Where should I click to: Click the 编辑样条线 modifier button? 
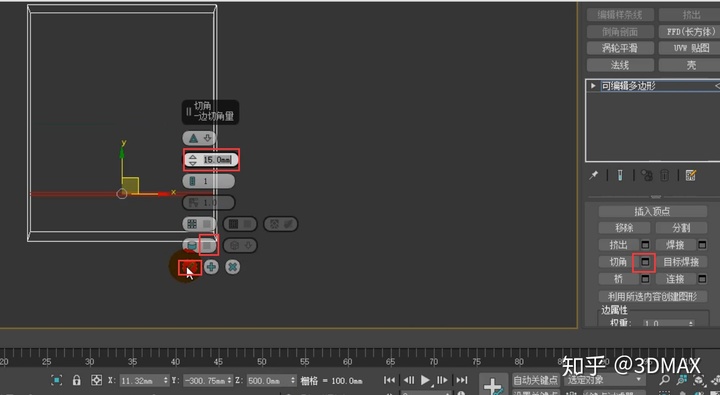tap(620, 15)
